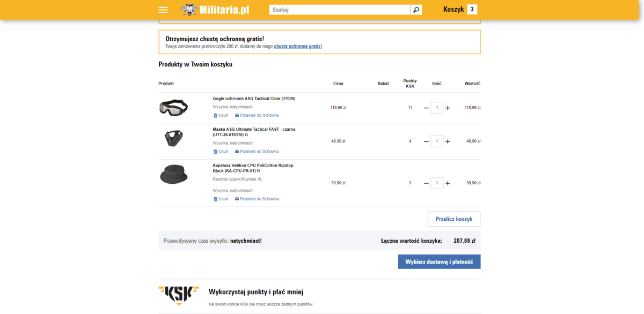Viewport: 644px width, 314px height.
Task: Click the search magnifier icon
Action: tap(416, 10)
